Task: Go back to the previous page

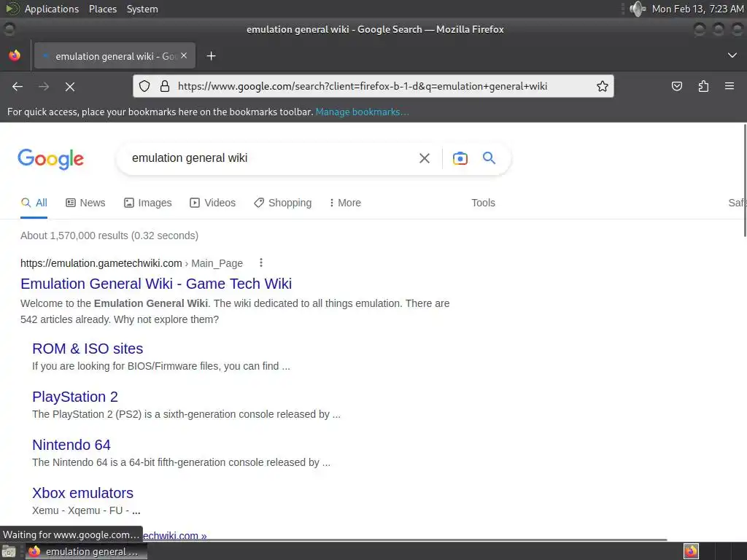Action: (18, 87)
